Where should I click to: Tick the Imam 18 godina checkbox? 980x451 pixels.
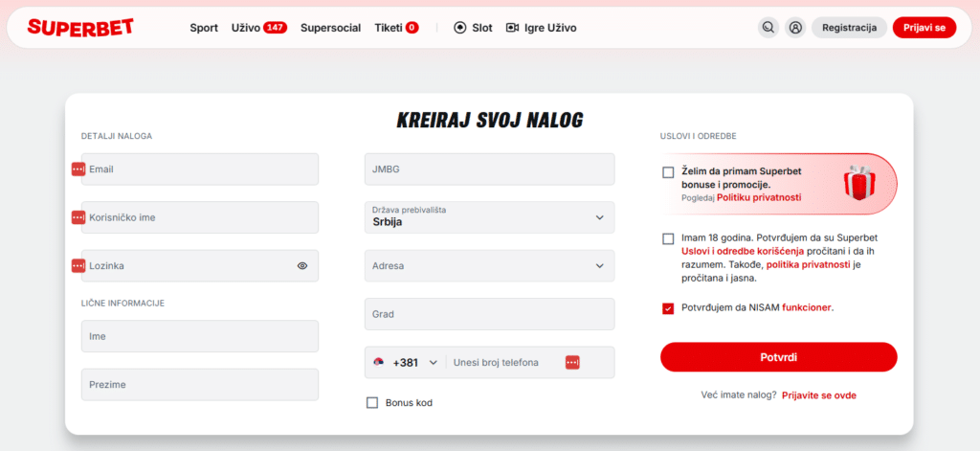pyautogui.click(x=668, y=238)
